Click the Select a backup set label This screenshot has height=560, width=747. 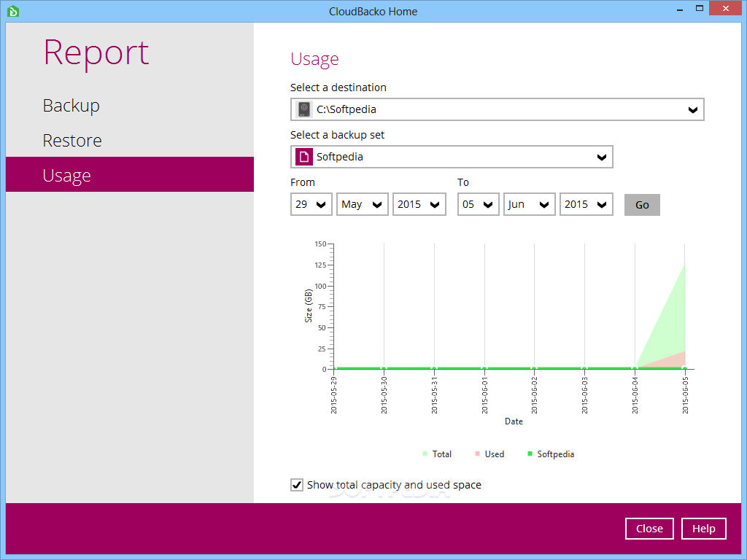337,135
